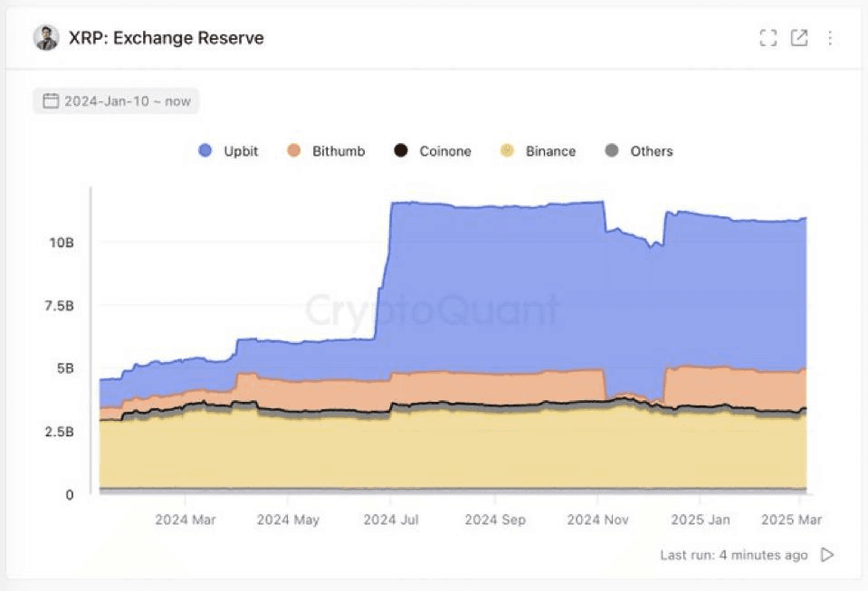Toggle the Upbit series legend
Image resolution: width=868 pixels, height=591 pixels.
click(241, 151)
